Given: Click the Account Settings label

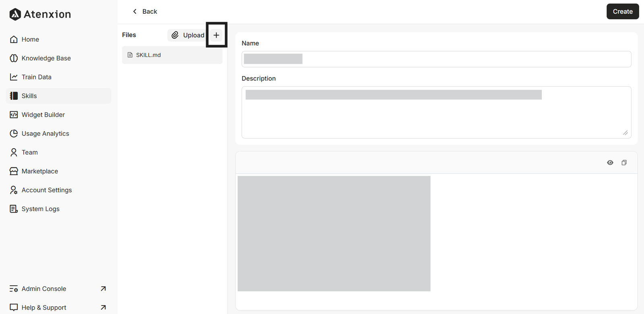Looking at the screenshot, I should [x=47, y=190].
